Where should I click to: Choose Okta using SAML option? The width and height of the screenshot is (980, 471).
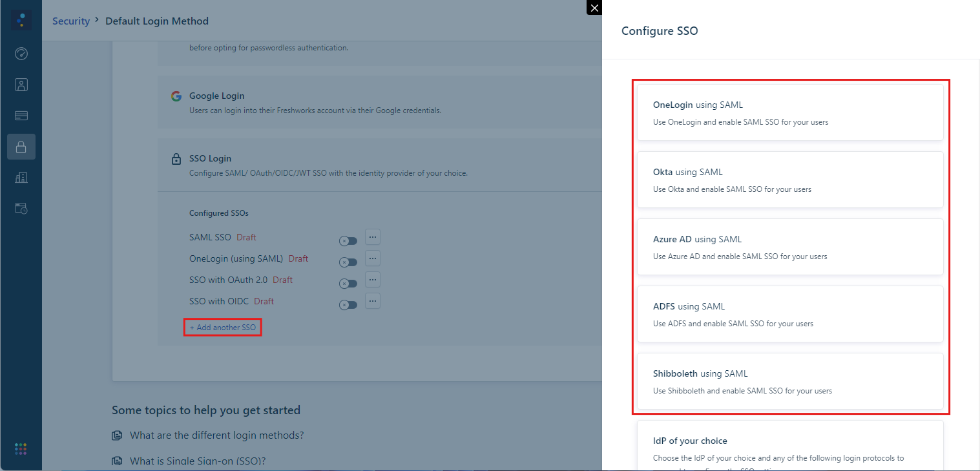point(790,180)
